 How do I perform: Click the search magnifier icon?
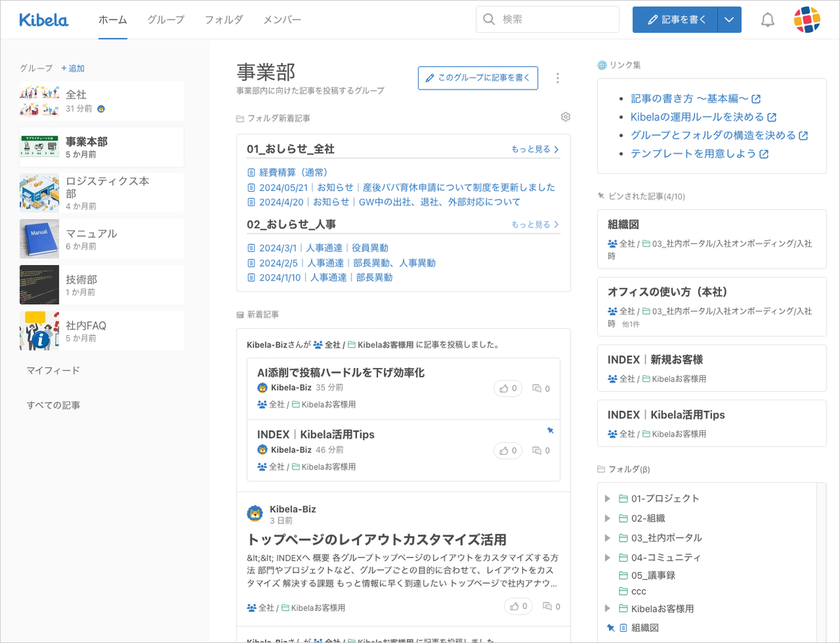(x=489, y=20)
